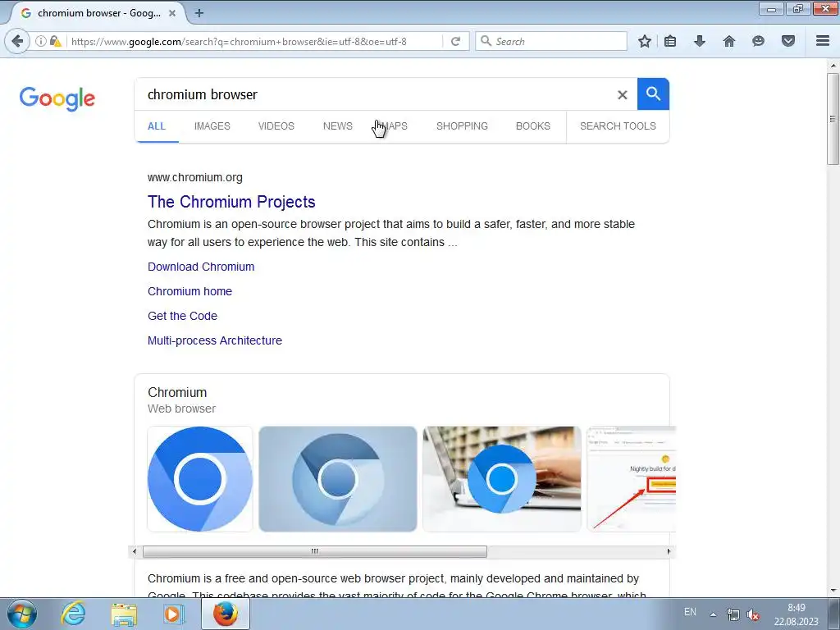Click the image carousel horizontal scrollbar thumb
840x630 pixels.
pos(315,551)
